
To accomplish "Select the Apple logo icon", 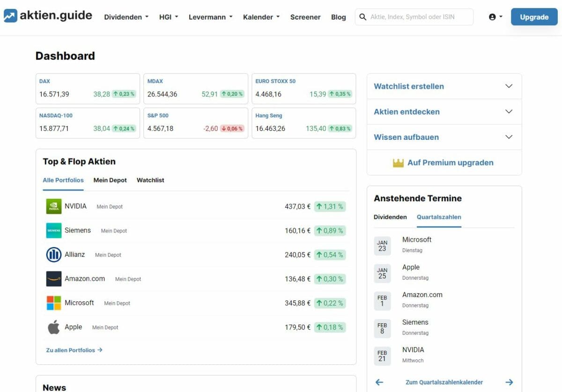I will (53, 327).
